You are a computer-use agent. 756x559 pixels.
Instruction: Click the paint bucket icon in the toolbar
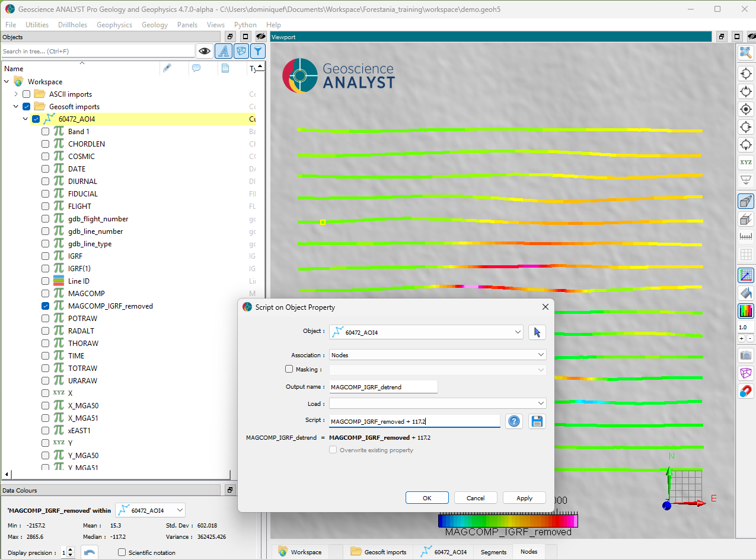[x=745, y=293]
